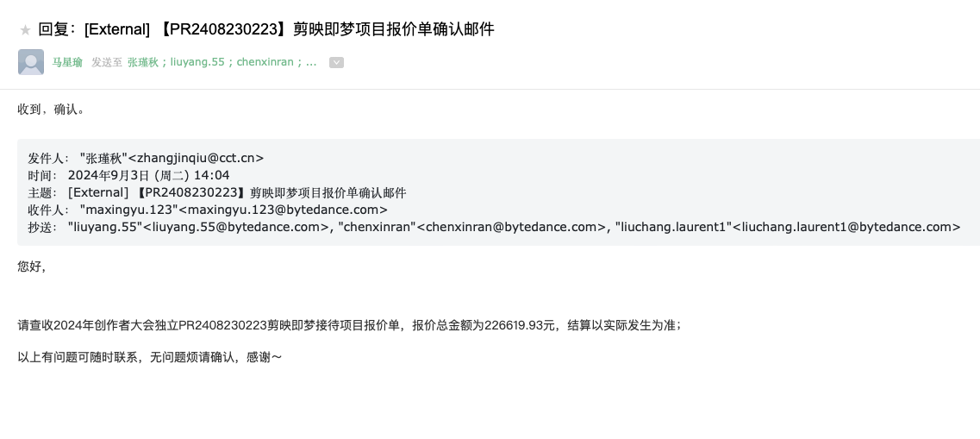Open the zhangjinqiu@cct.cn address in quoted header
This screenshot has width=980, height=439.
pos(196,158)
